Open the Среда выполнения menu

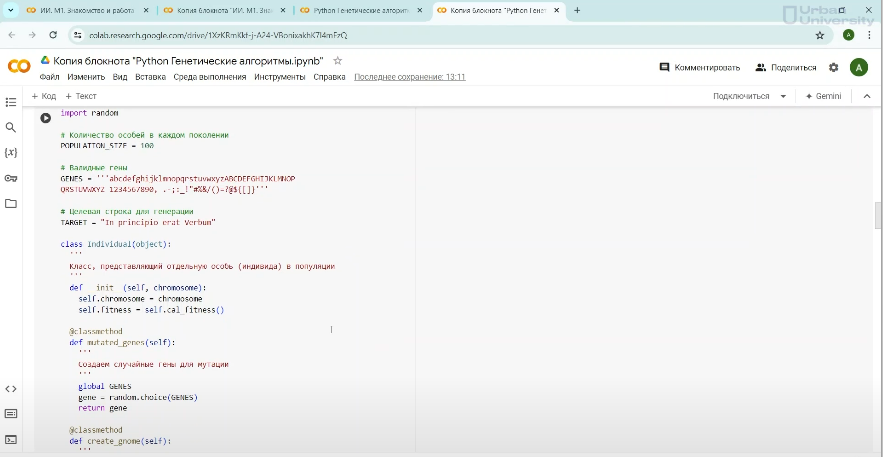[x=210, y=77]
